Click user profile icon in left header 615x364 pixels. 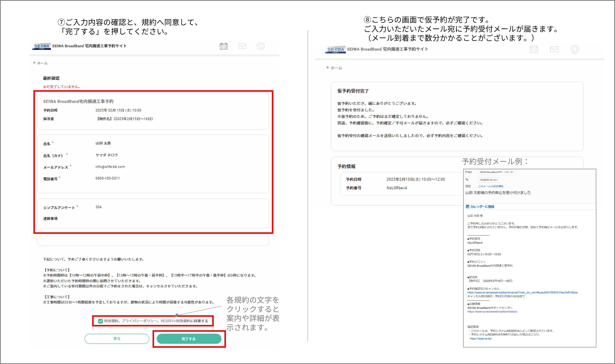click(x=261, y=46)
